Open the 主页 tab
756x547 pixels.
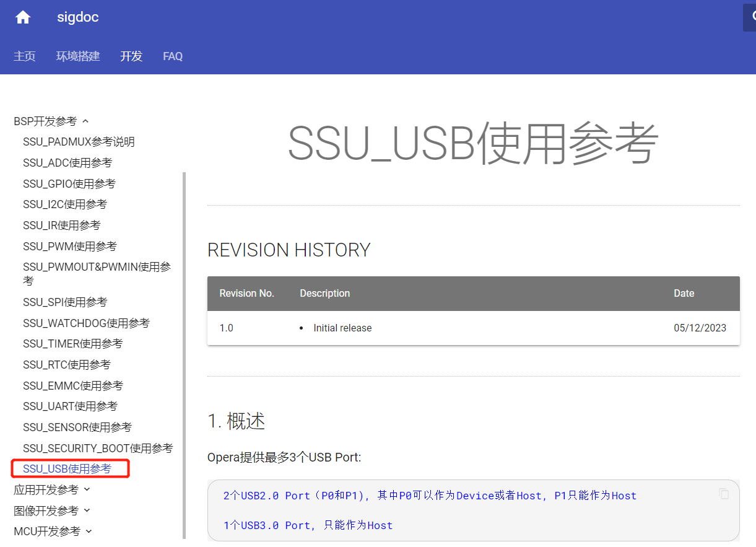coord(25,56)
